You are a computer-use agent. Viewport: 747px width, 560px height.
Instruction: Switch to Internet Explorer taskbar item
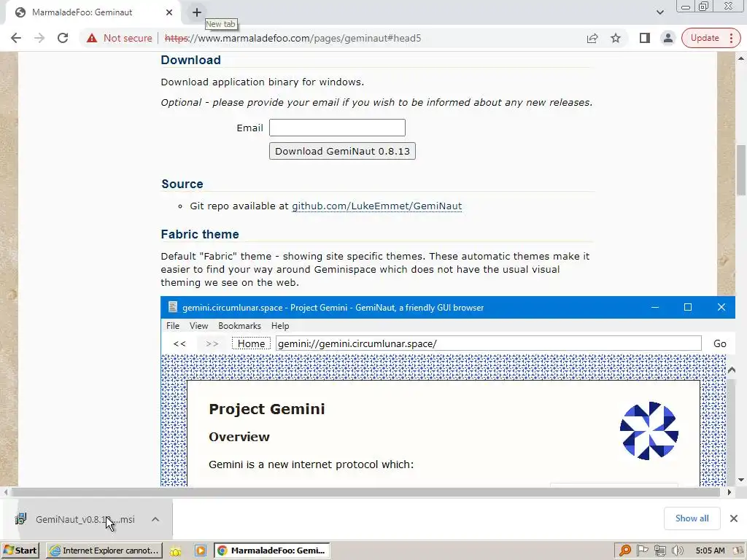pos(104,551)
